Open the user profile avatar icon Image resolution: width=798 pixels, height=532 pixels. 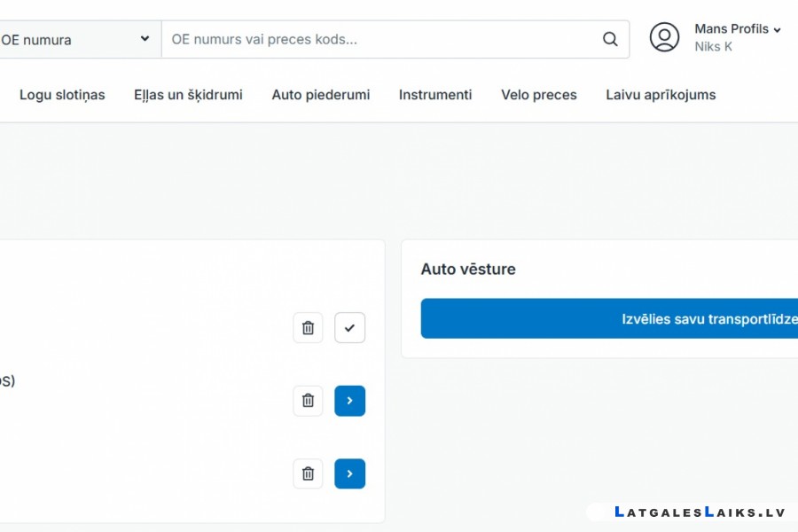tap(664, 37)
